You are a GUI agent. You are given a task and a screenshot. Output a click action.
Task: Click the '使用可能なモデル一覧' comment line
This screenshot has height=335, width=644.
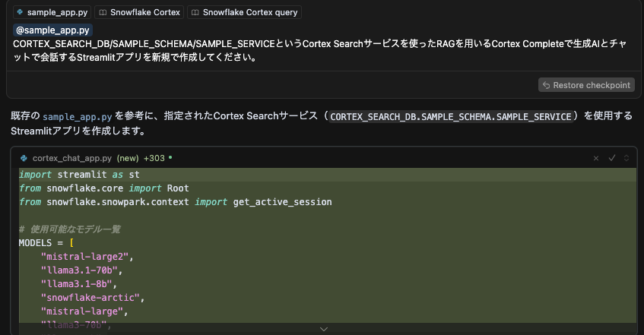pyautogui.click(x=70, y=229)
